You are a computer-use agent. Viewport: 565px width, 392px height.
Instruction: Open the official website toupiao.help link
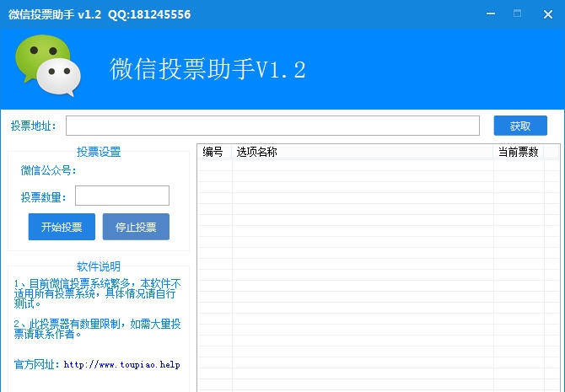(x=121, y=365)
